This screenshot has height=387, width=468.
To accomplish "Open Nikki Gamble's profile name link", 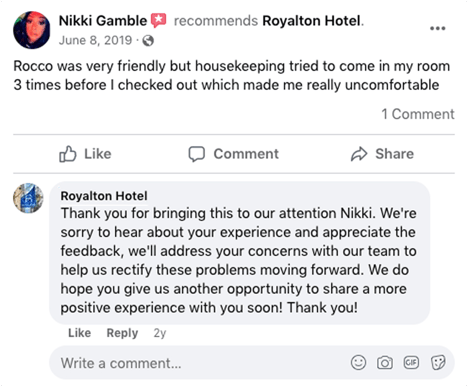I will pos(103,21).
